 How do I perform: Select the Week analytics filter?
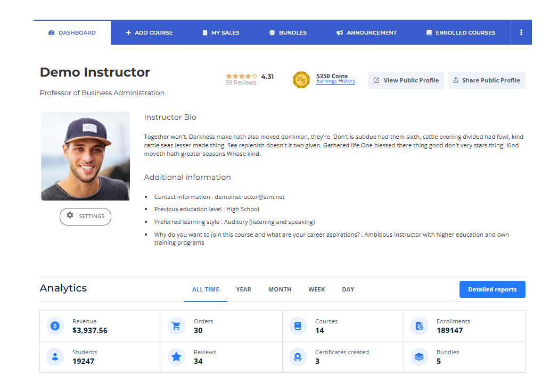pos(317,289)
